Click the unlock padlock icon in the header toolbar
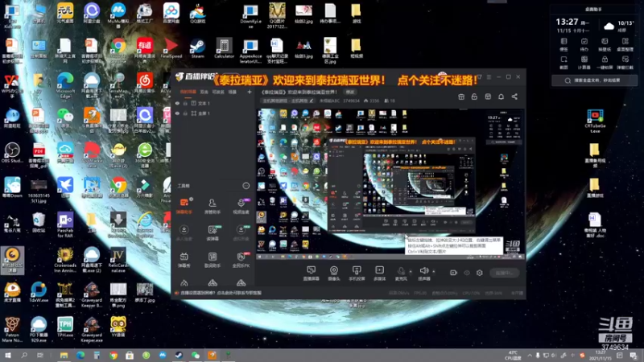Screen dimensions: 644x362 (x=474, y=97)
